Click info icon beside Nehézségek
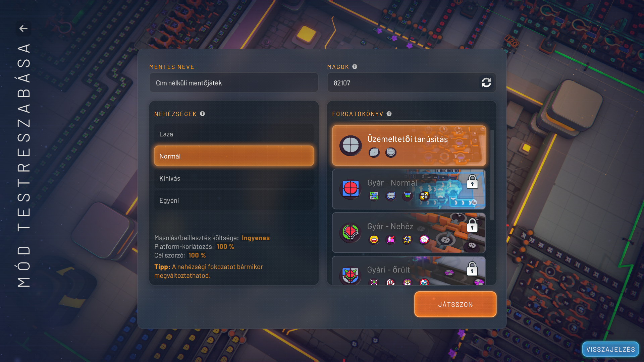This screenshot has height=362, width=644. click(x=203, y=114)
